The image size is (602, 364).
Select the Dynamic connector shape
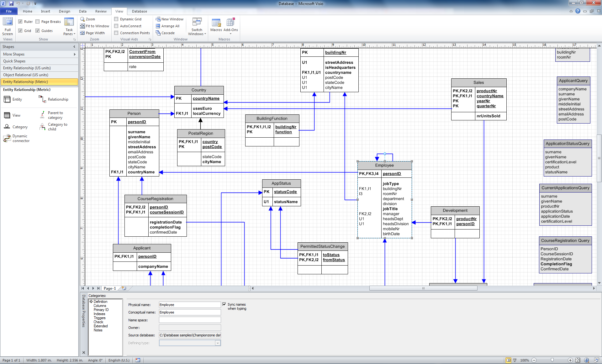[17, 138]
